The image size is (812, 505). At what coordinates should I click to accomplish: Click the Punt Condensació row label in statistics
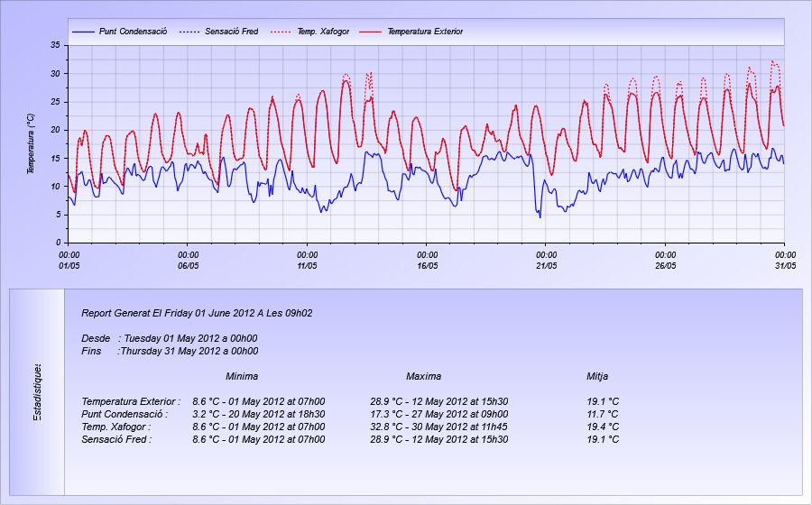(x=127, y=414)
